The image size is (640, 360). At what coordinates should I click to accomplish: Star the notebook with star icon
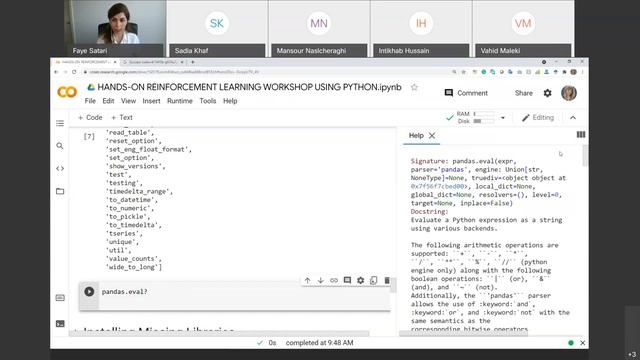[x=414, y=87]
